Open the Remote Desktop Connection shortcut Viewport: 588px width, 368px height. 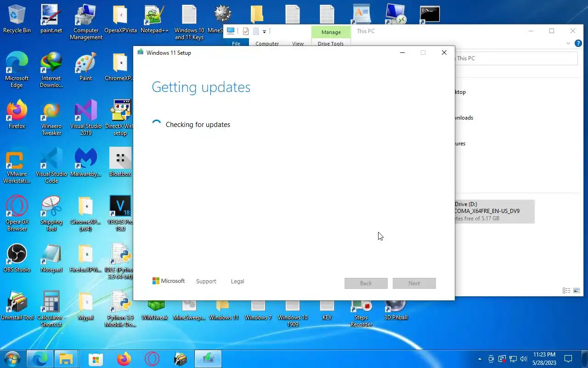click(396, 14)
